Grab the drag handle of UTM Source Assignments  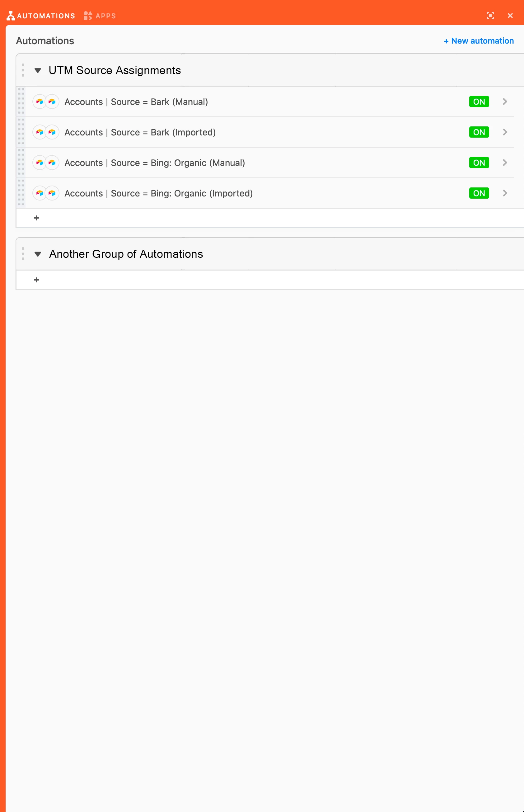[23, 70]
